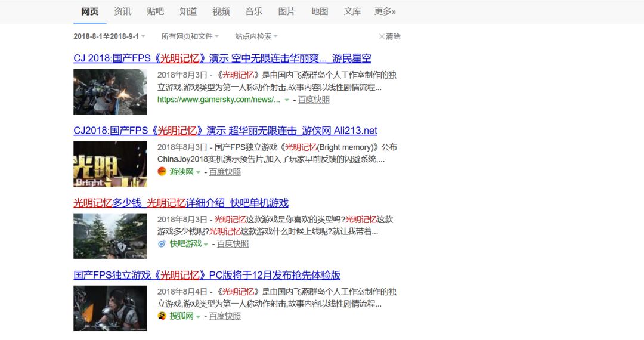Click the 光明 Bright logo thumbnail

110,164
